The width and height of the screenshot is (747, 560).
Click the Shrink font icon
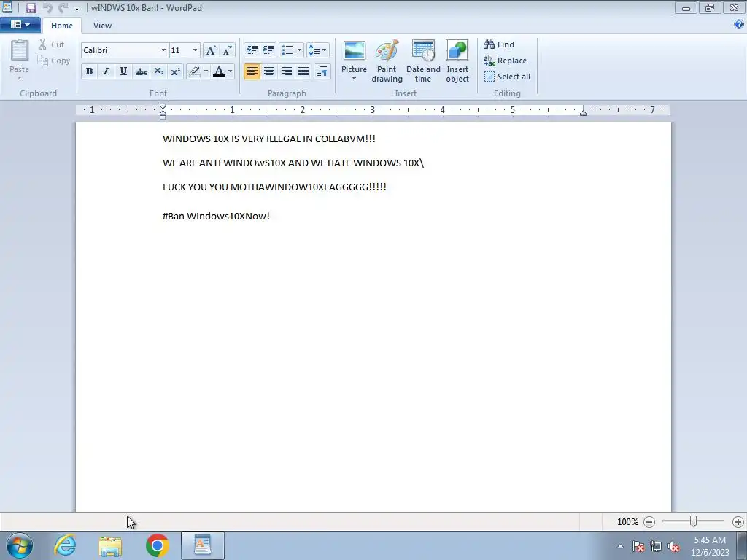point(228,50)
